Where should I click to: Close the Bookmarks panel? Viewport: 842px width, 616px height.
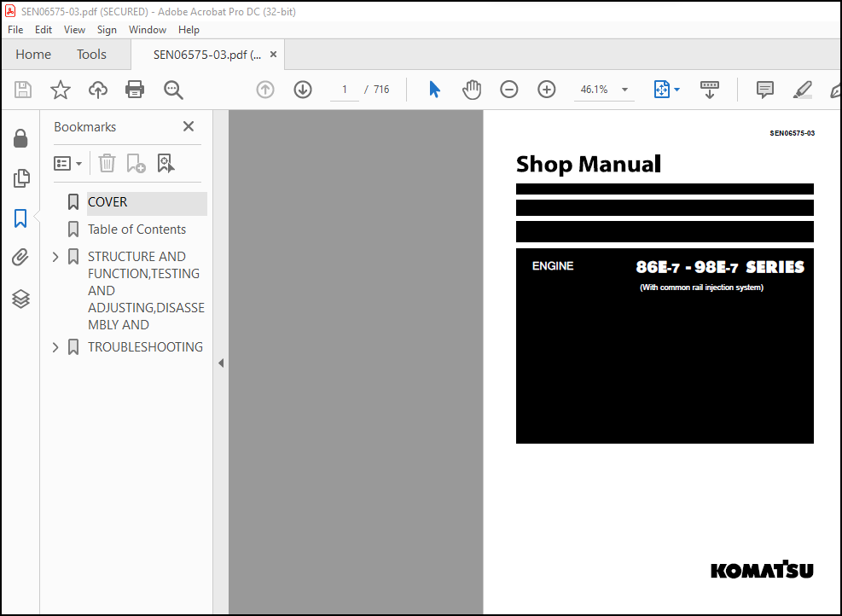pyautogui.click(x=189, y=127)
